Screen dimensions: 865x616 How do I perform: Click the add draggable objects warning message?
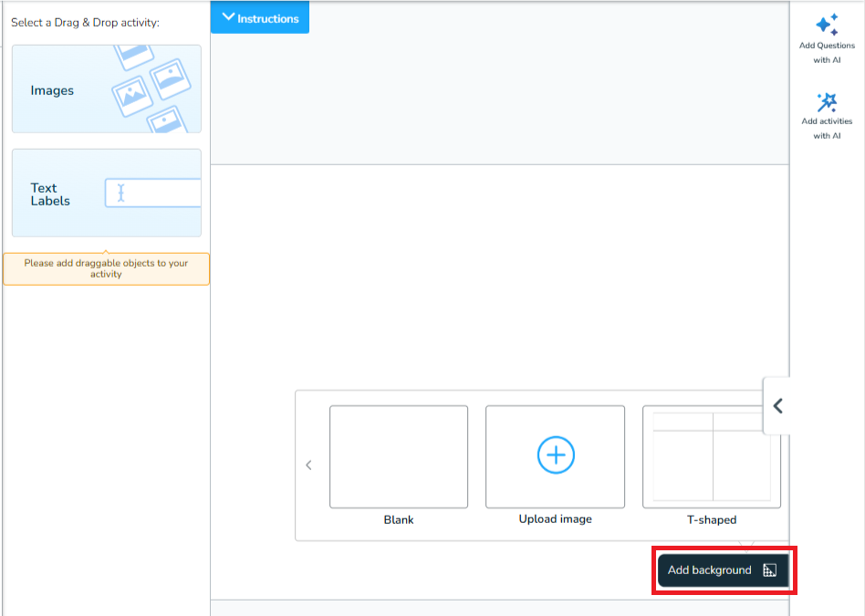pyautogui.click(x=106, y=267)
